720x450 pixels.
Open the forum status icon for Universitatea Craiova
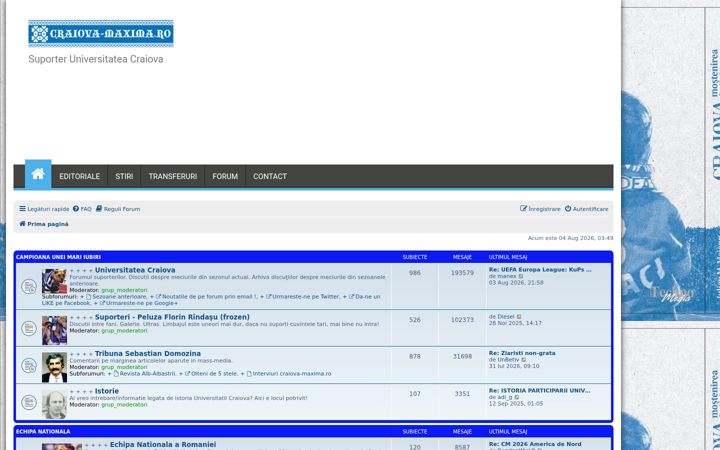tap(29, 287)
